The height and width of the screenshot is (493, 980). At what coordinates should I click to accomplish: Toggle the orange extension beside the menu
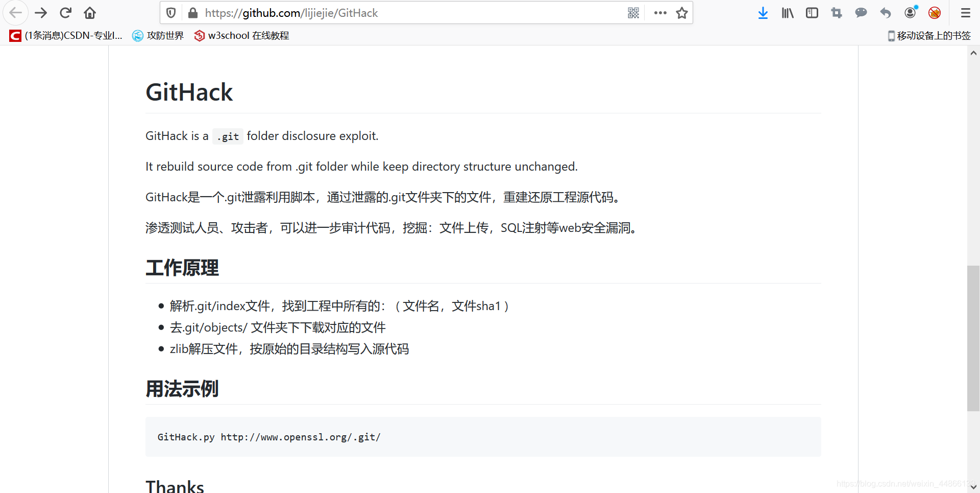pos(935,13)
